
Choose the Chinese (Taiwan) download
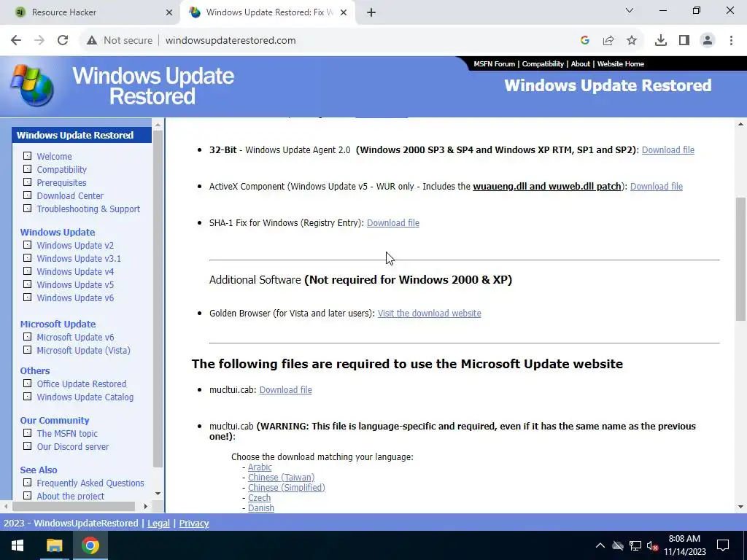click(281, 478)
